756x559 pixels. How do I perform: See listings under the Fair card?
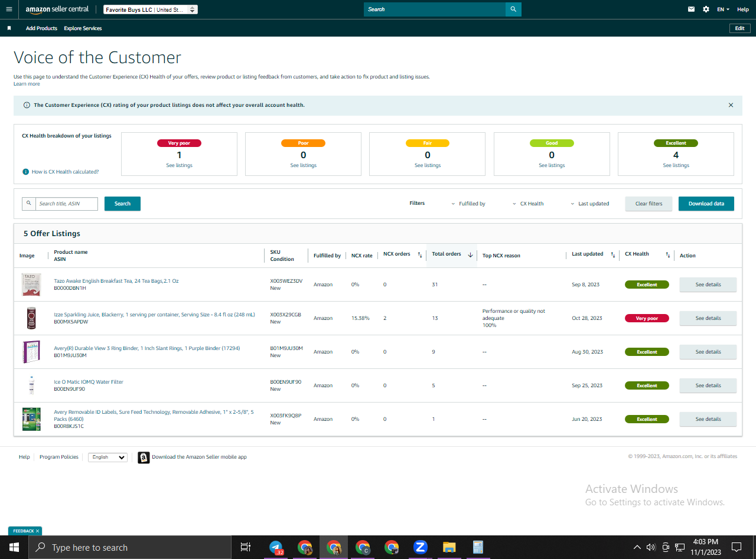click(x=428, y=165)
